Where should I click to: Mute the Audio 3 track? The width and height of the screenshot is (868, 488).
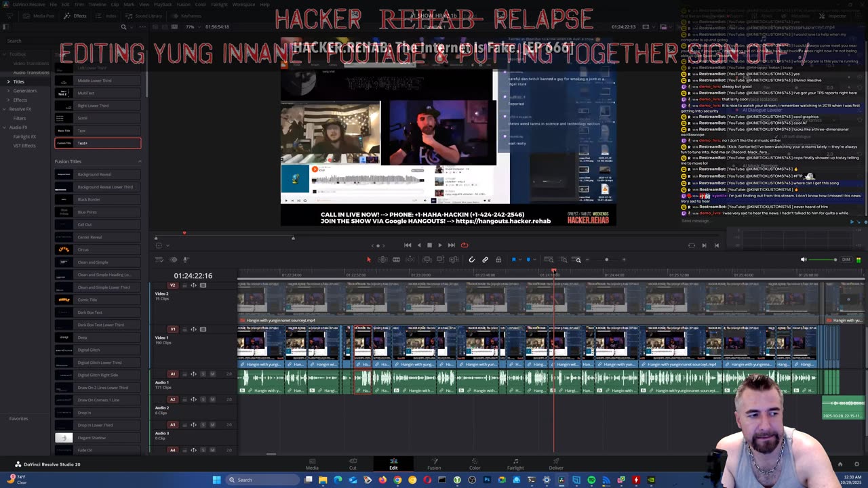pyautogui.click(x=212, y=425)
